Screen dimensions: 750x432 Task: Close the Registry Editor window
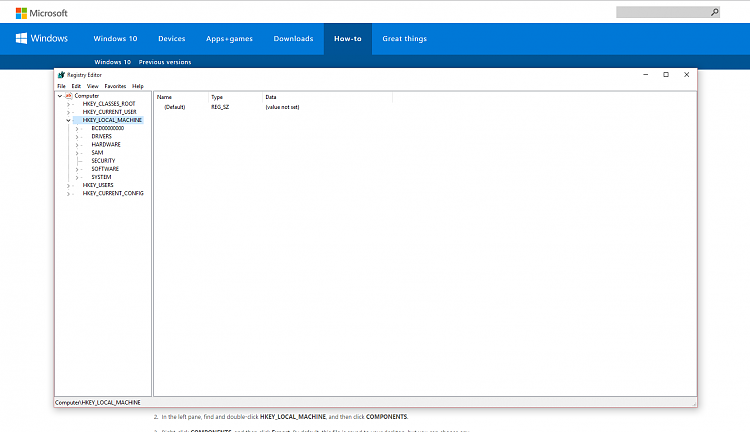pyautogui.click(x=686, y=75)
